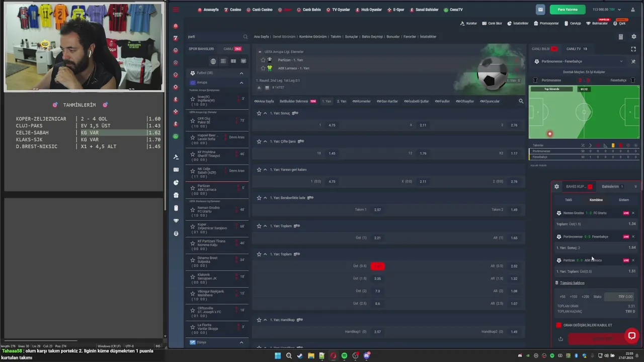
Task: Favorite Neman Grodno FC Urartu star
Action: click(192, 210)
